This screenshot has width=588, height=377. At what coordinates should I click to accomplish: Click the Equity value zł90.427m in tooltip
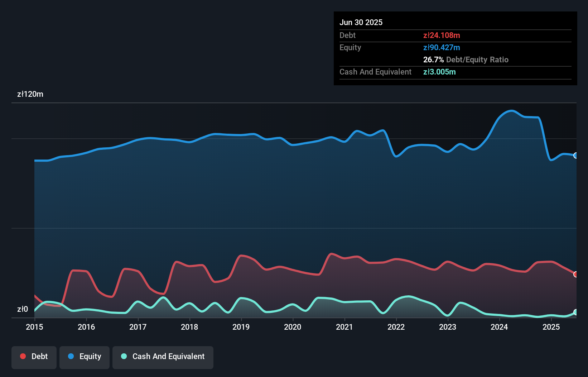coord(441,47)
